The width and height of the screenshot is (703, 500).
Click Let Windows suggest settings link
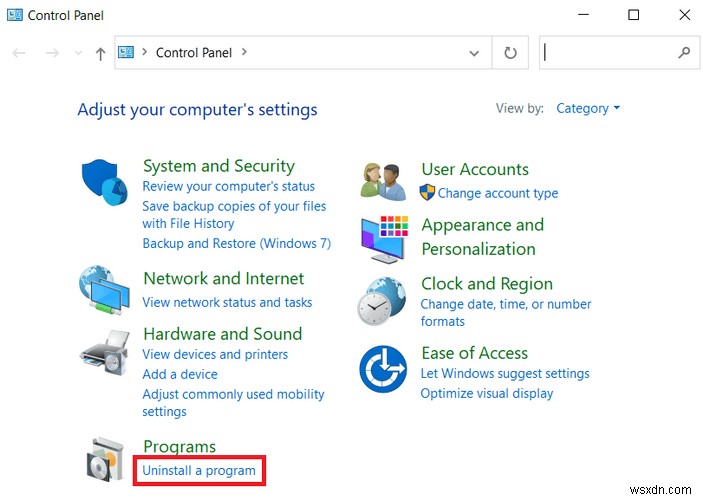(x=505, y=373)
